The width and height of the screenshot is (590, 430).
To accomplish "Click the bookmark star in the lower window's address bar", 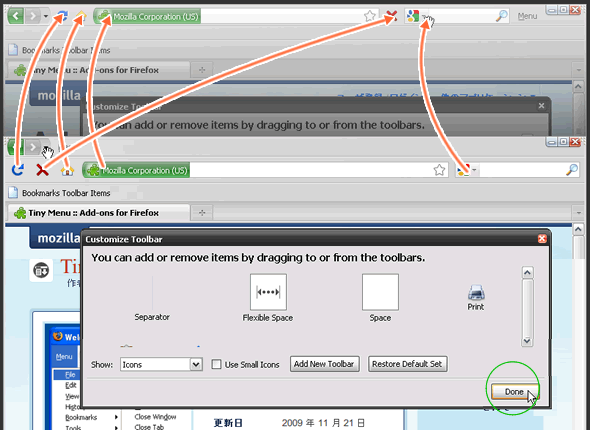I will (439, 170).
